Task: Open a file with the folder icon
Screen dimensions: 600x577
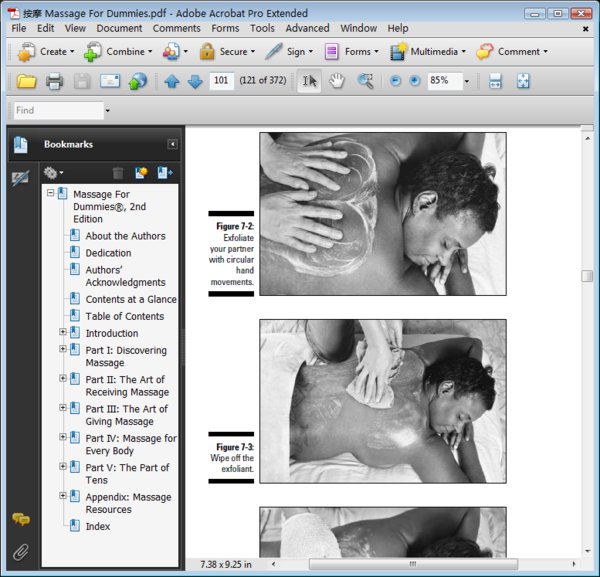Action: point(26,81)
